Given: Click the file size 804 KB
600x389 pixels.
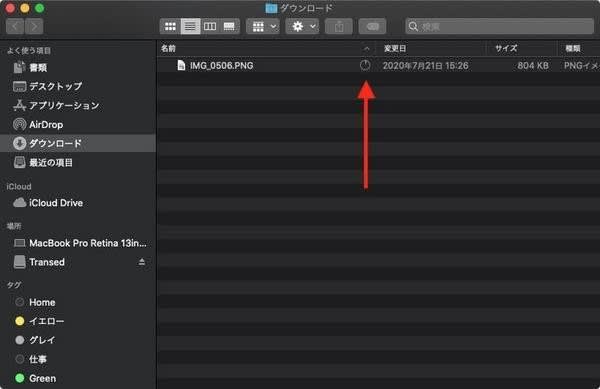Looking at the screenshot, I should (x=533, y=66).
